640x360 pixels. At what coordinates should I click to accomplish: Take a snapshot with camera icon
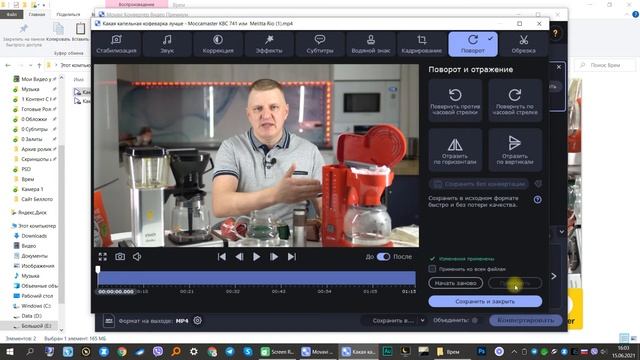(120, 257)
